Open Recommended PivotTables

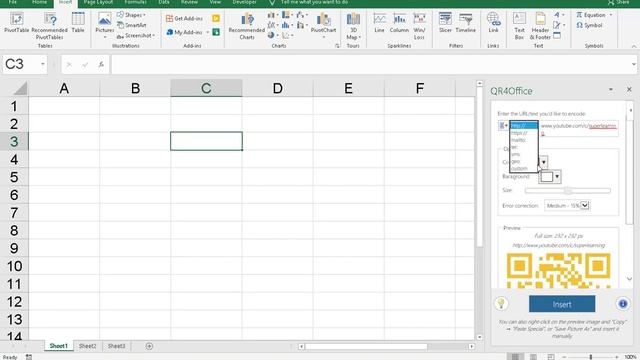click(49, 26)
